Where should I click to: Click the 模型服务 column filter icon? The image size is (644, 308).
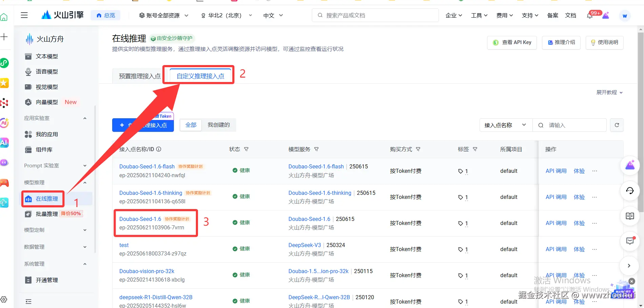pyautogui.click(x=316, y=149)
